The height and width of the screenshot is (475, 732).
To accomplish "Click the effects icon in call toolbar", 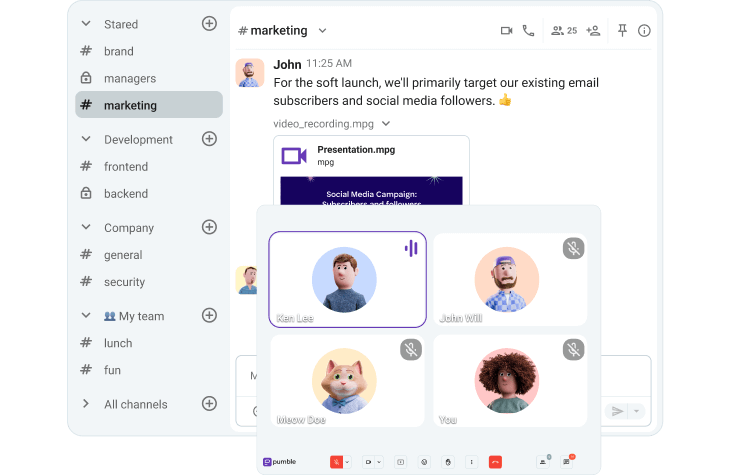I will [x=424, y=462].
